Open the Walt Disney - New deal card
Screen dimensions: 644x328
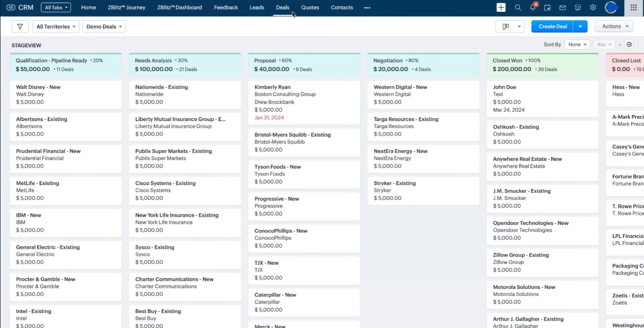[66, 94]
